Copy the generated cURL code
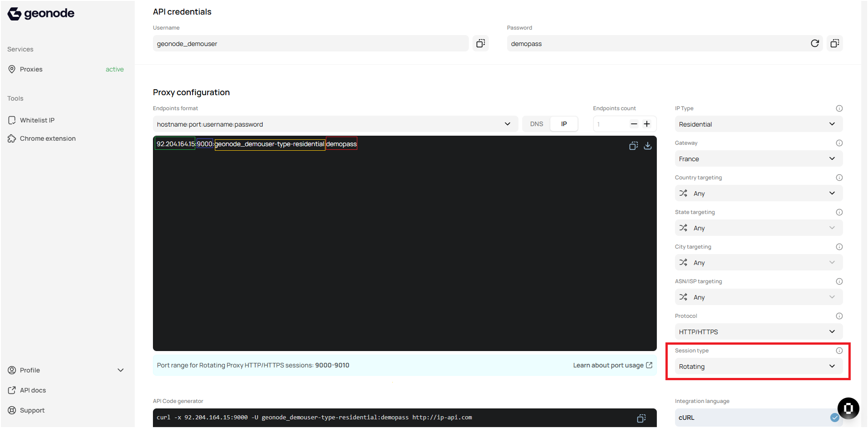 (x=641, y=418)
